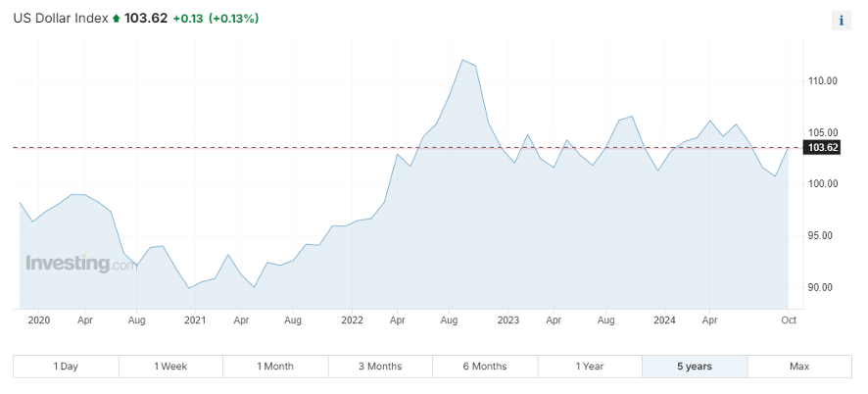The image size is (868, 394).
Task: Switch the chart to 1 Year
Action: (x=590, y=367)
